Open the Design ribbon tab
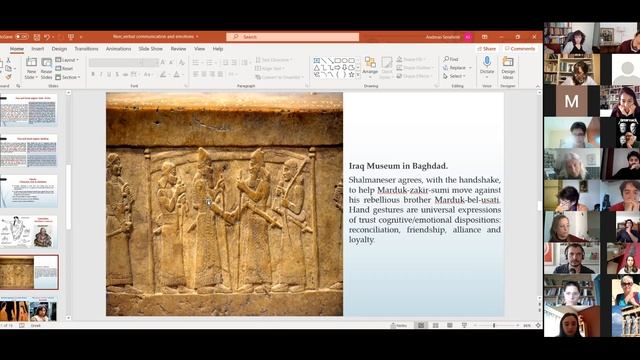 (59, 49)
